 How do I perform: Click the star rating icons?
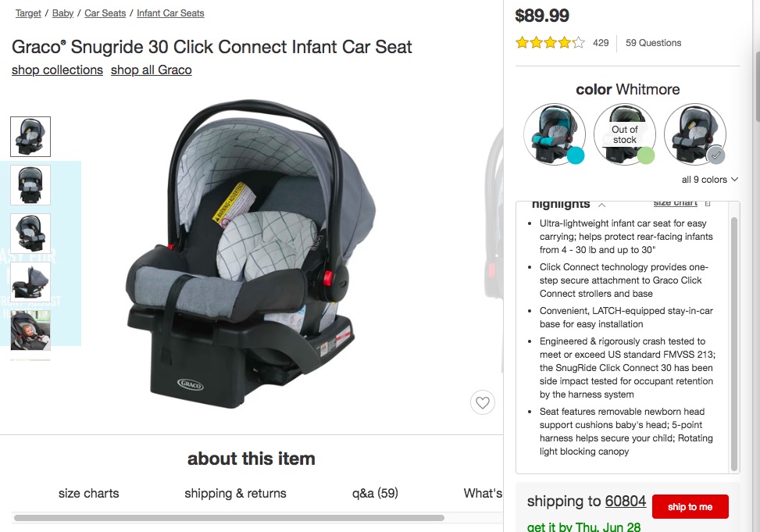(549, 43)
